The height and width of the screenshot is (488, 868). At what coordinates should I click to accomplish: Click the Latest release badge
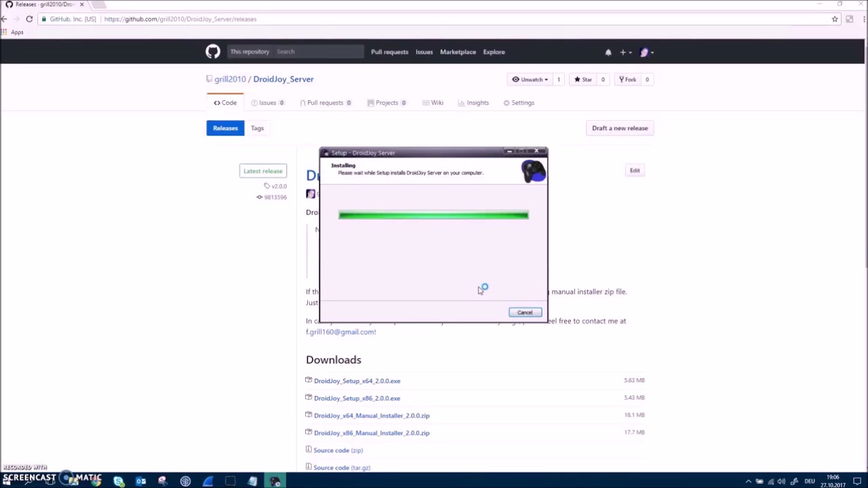pyautogui.click(x=262, y=171)
